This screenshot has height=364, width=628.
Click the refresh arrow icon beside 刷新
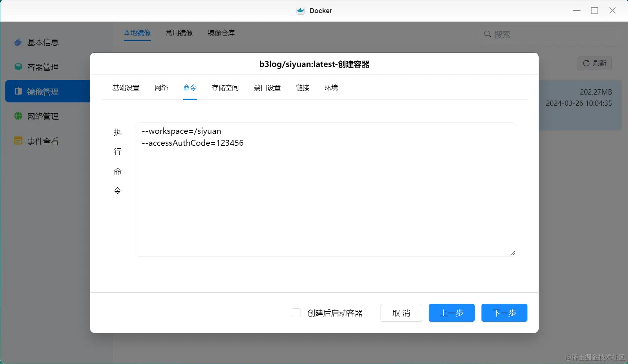point(586,63)
